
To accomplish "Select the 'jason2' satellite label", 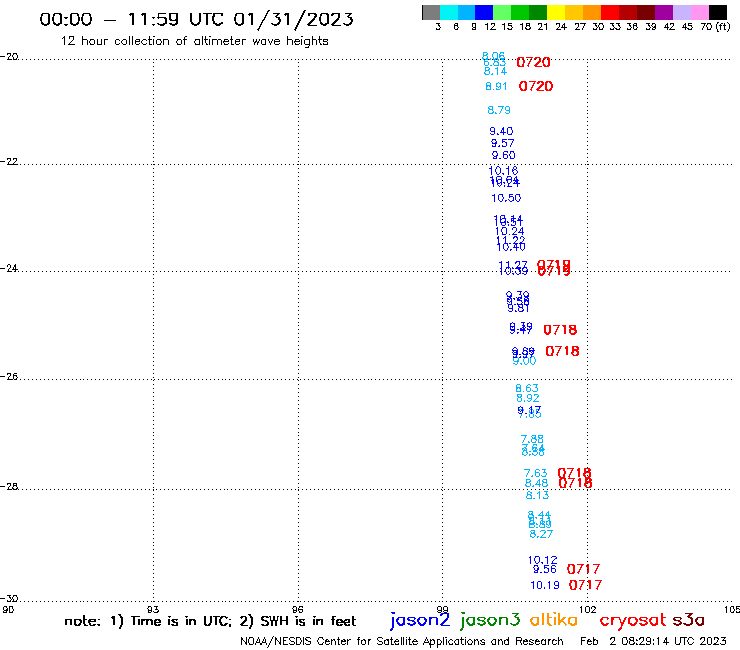I will [420, 620].
